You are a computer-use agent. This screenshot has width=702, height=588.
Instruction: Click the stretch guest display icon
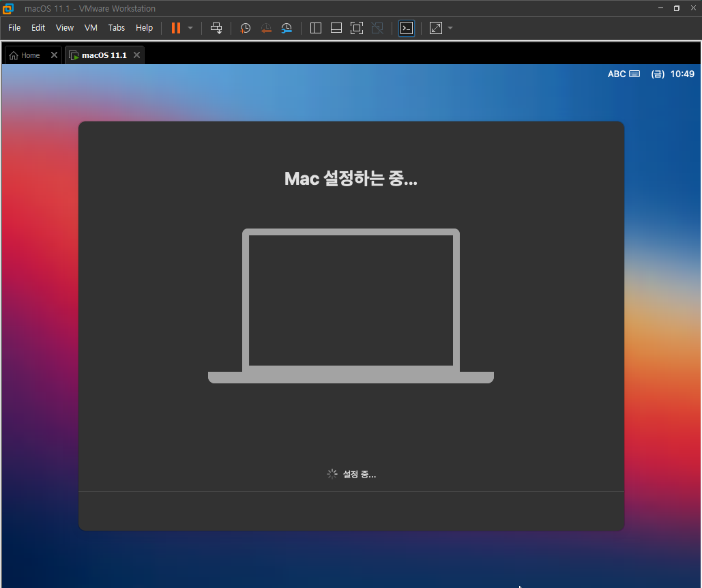436,28
